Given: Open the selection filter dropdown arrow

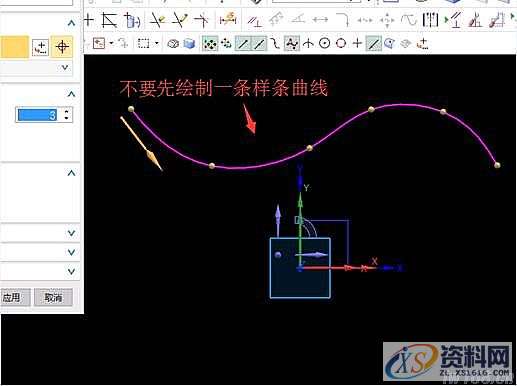Looking at the screenshot, I should point(111,44).
